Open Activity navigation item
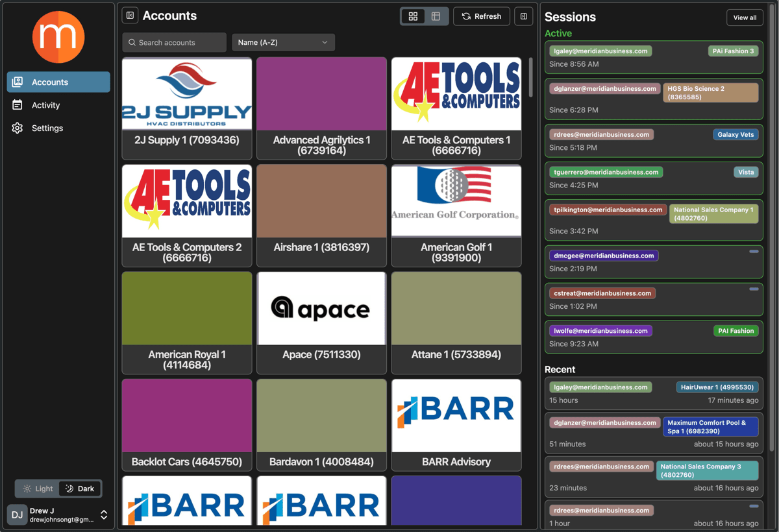Viewport: 779px width, 532px height. click(58, 105)
